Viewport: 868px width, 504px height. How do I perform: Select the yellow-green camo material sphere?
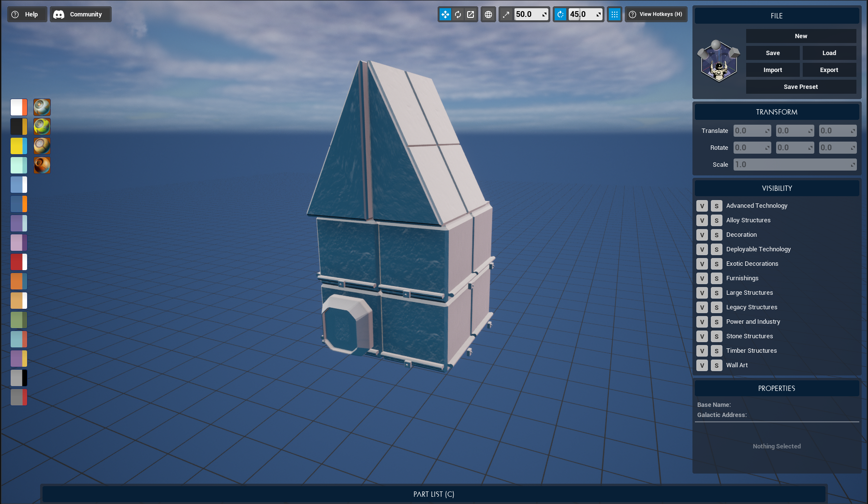point(42,127)
